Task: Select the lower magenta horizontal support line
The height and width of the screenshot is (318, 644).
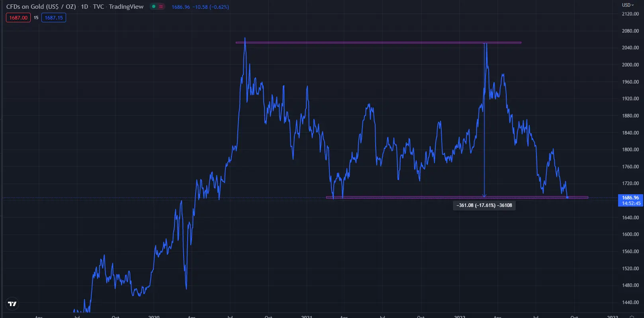Action: coord(457,197)
